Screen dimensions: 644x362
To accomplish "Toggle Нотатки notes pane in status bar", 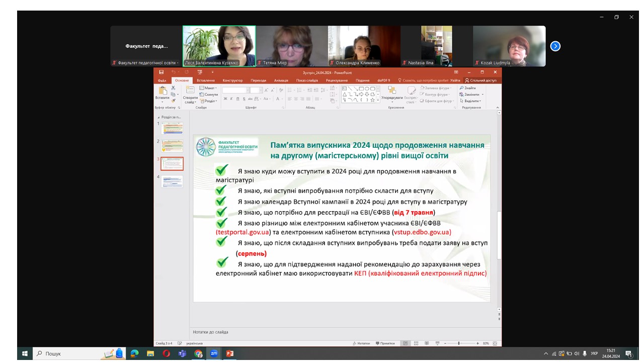I will click(x=361, y=343).
